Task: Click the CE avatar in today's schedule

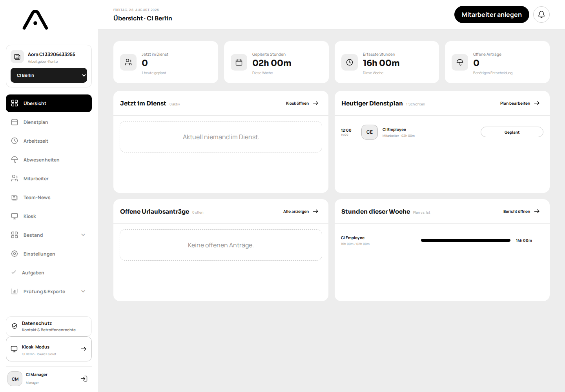Action: (x=370, y=132)
